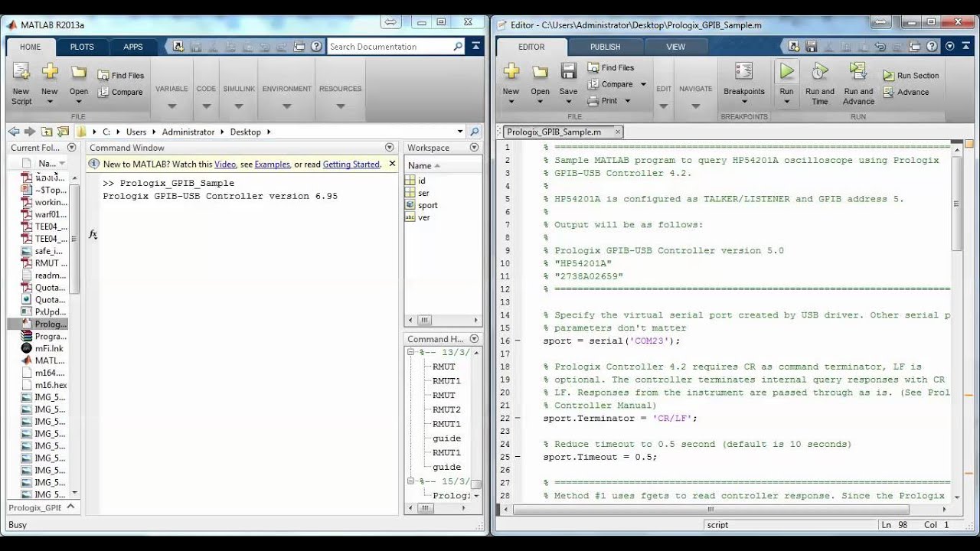The image size is (980, 551).
Task: Click Administrator in the folder path
Action: tap(188, 132)
